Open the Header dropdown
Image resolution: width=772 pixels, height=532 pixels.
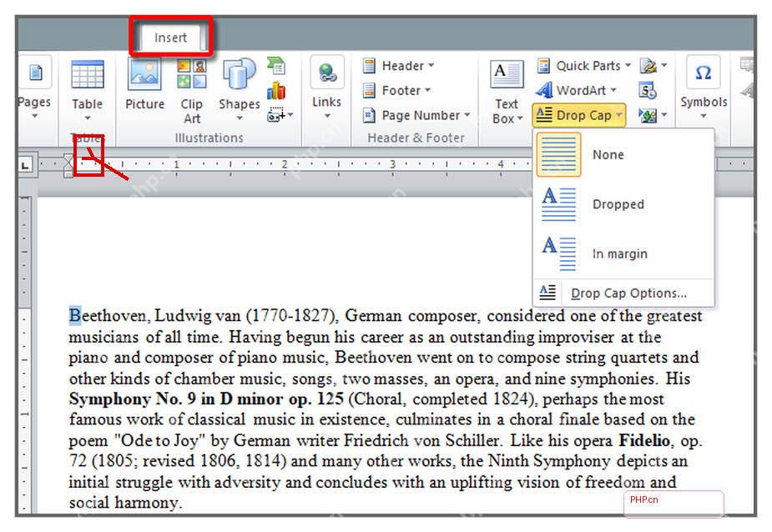pos(398,65)
